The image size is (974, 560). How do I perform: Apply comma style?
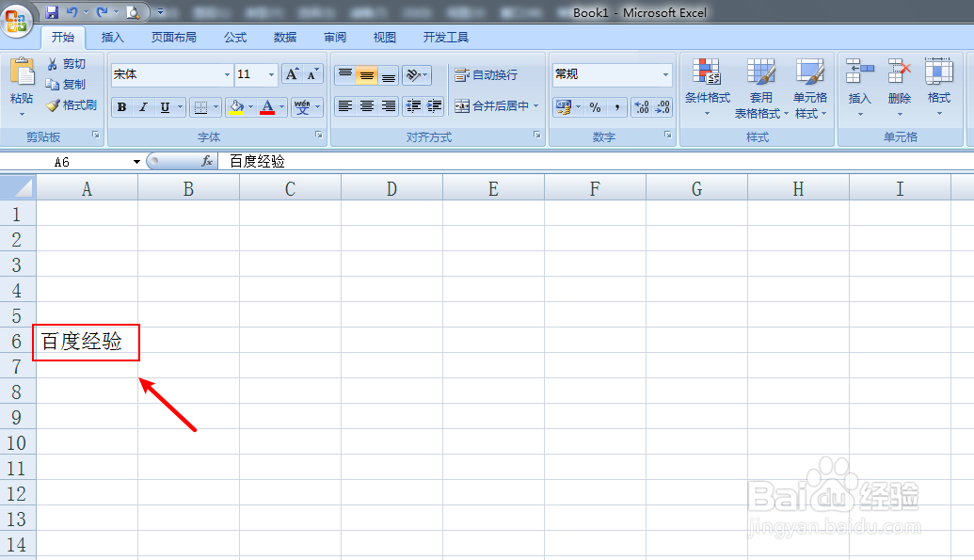pos(616,107)
